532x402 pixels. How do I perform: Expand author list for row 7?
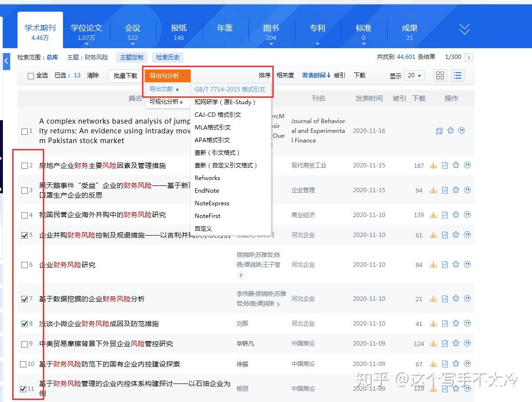(278, 304)
